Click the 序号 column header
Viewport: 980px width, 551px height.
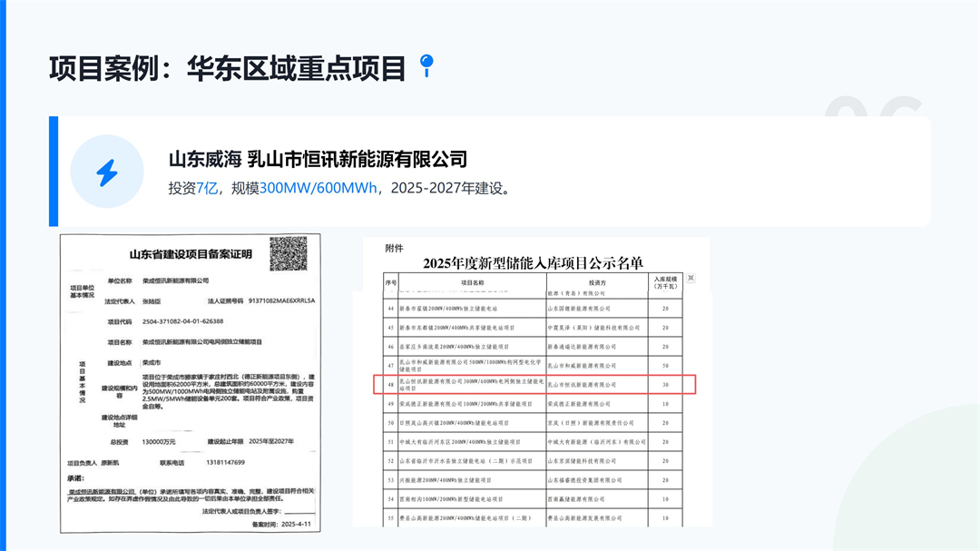[x=390, y=282]
